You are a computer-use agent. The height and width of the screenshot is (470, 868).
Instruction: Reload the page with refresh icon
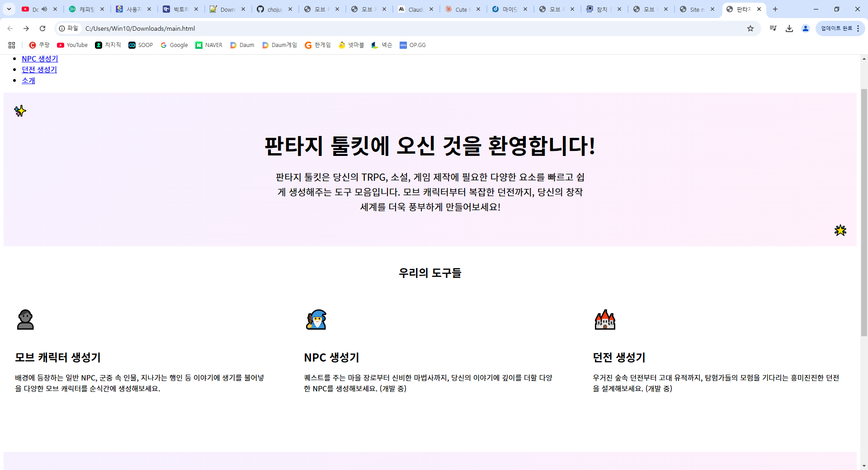(42, 28)
